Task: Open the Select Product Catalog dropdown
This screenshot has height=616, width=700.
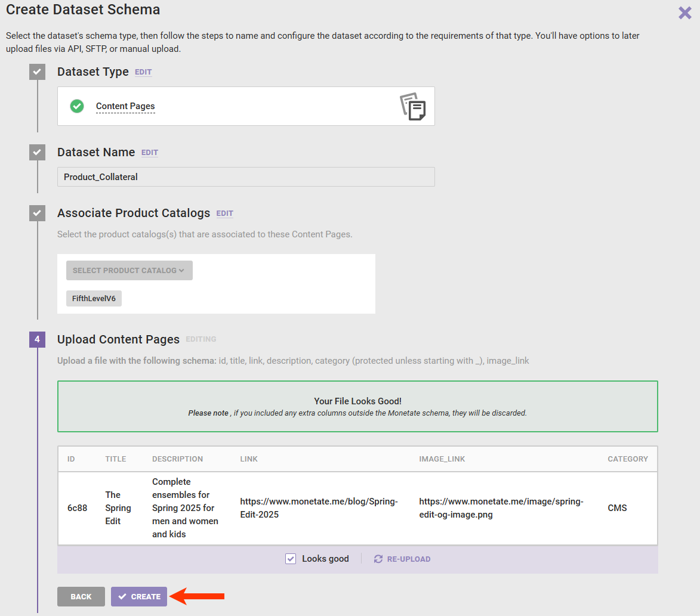Action: (x=129, y=270)
